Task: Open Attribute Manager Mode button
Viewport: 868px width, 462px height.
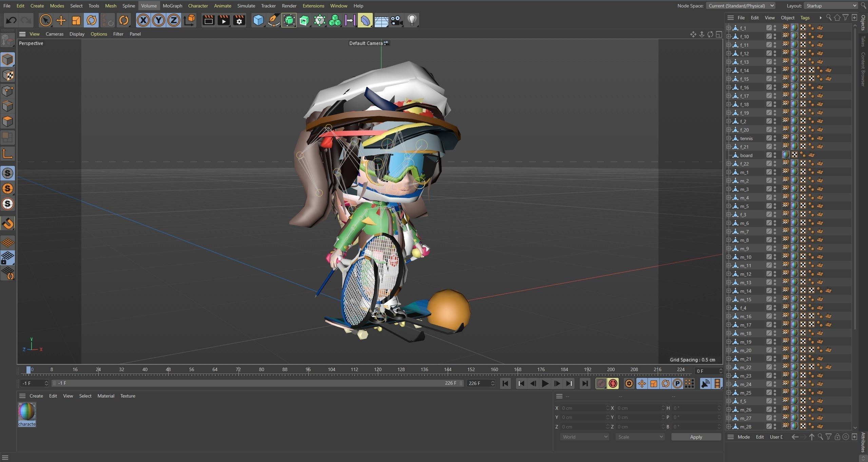Action: 744,437
